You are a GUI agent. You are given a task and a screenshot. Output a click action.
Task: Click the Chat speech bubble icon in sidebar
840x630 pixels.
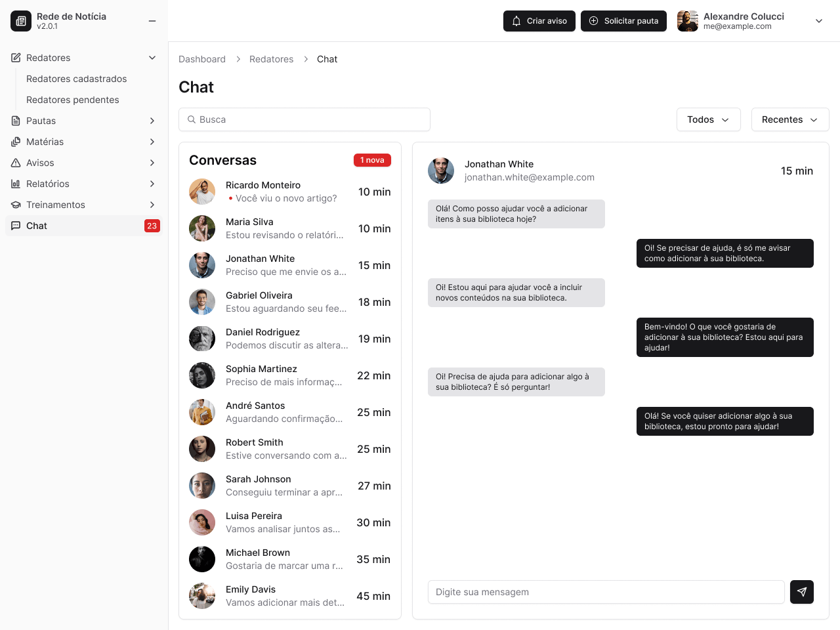click(14, 226)
